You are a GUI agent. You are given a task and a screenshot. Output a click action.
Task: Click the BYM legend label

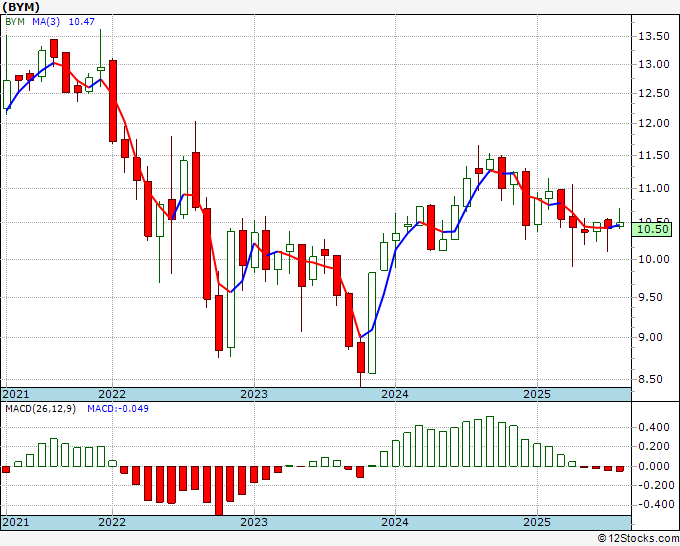click(15, 21)
